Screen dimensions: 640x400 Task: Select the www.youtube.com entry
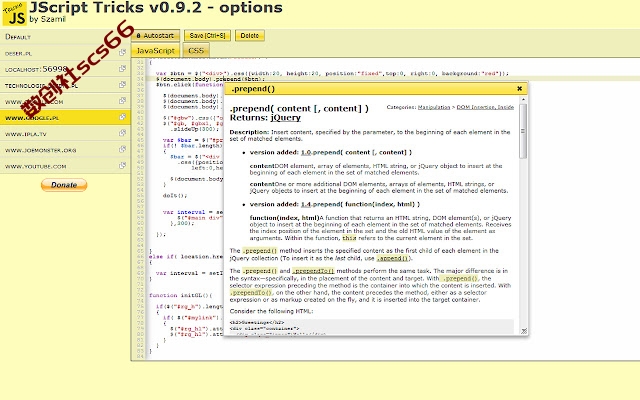click(65, 166)
